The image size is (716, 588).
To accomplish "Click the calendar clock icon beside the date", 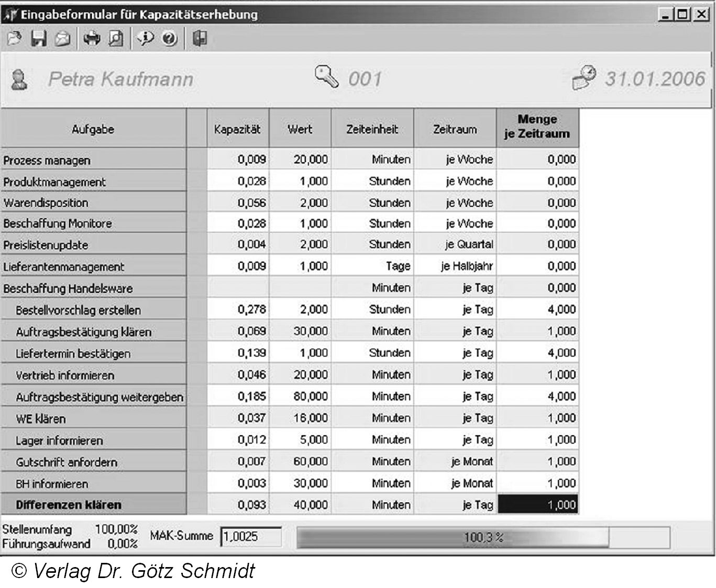I will [x=584, y=78].
